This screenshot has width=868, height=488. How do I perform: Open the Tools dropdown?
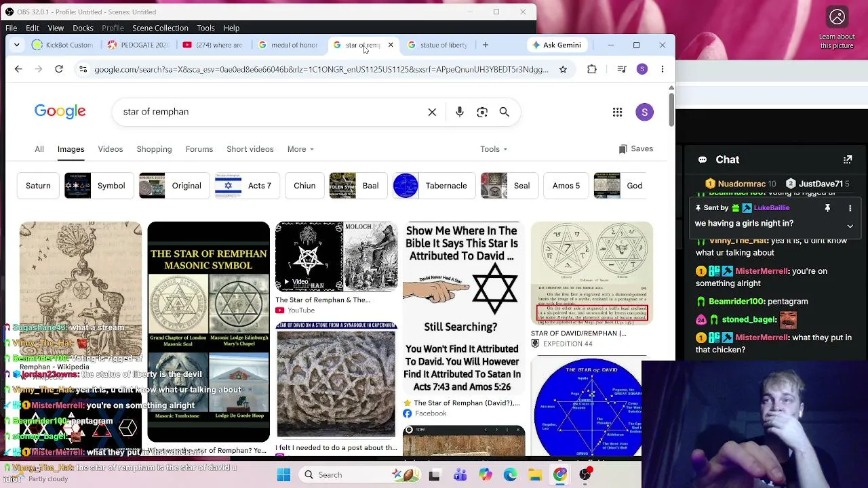click(494, 149)
